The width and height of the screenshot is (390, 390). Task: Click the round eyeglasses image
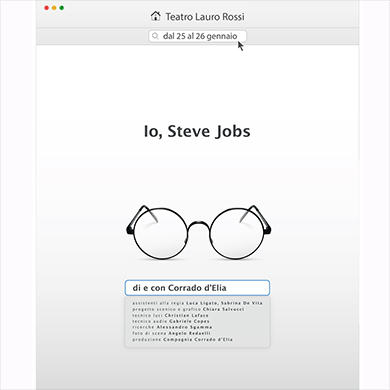(x=199, y=232)
